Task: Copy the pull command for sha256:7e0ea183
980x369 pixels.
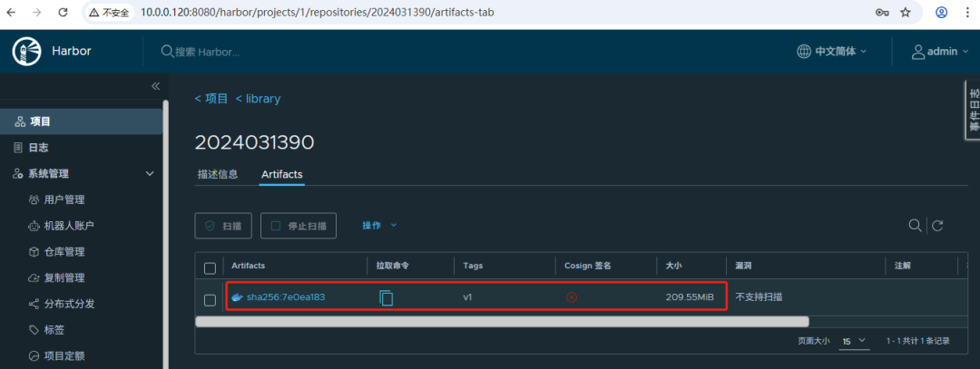Action: point(387,297)
